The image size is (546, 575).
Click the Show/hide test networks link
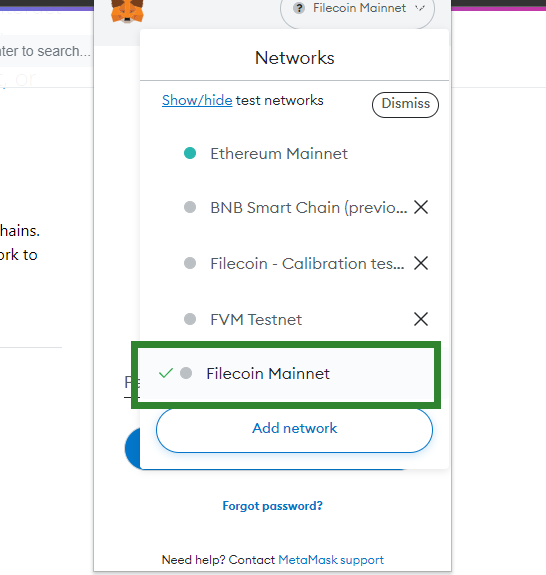[x=197, y=100]
